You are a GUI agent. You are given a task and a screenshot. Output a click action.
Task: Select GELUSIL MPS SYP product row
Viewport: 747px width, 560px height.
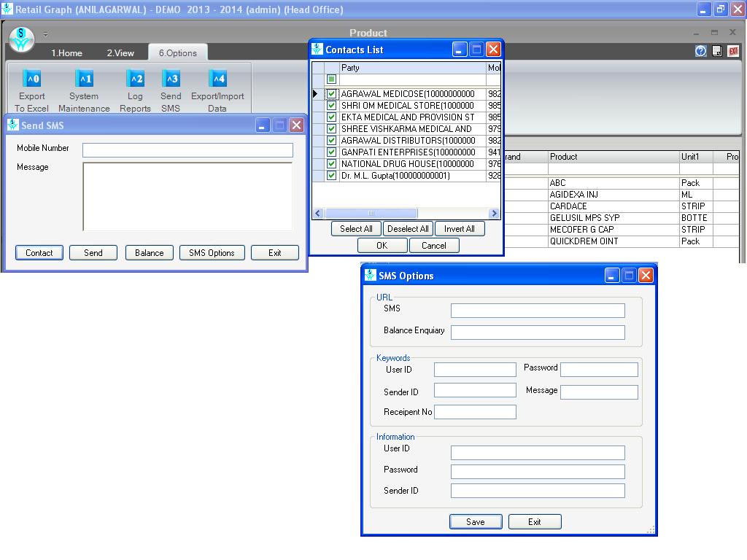622,218
